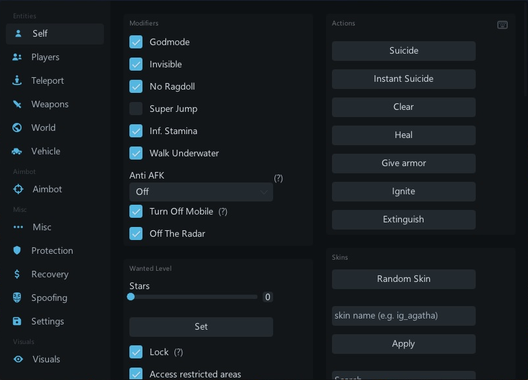Click the Extinguish button
This screenshot has height=380, width=528.
point(404,220)
